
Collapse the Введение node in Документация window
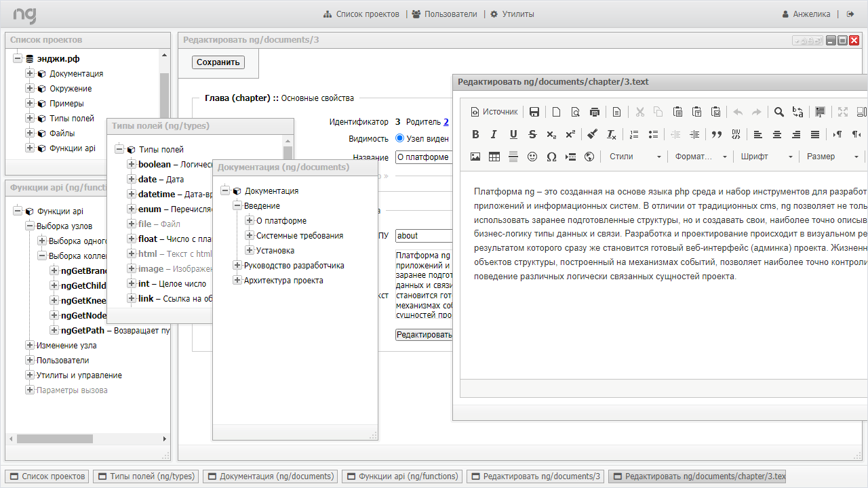coord(237,206)
